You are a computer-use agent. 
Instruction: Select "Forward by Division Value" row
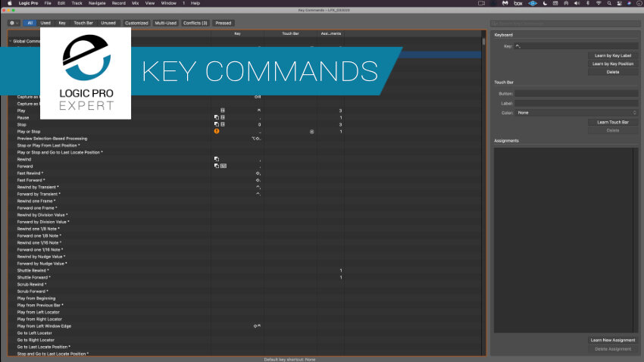click(245, 222)
